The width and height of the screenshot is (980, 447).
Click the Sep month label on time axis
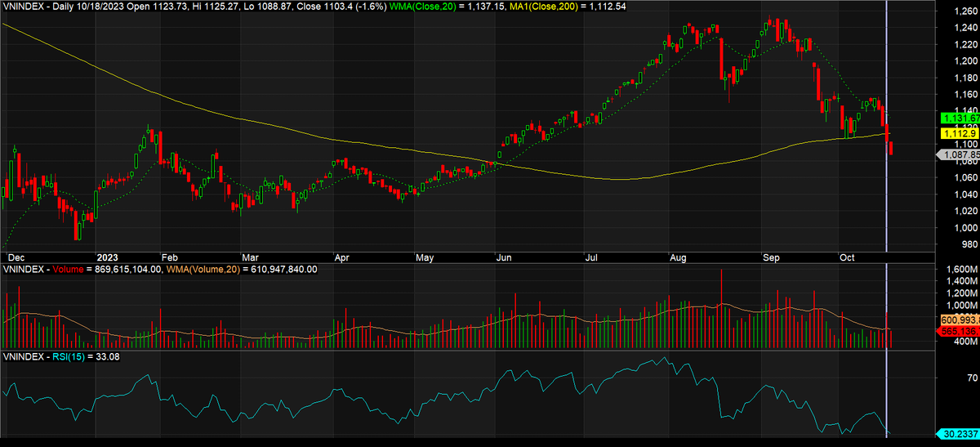[769, 257]
